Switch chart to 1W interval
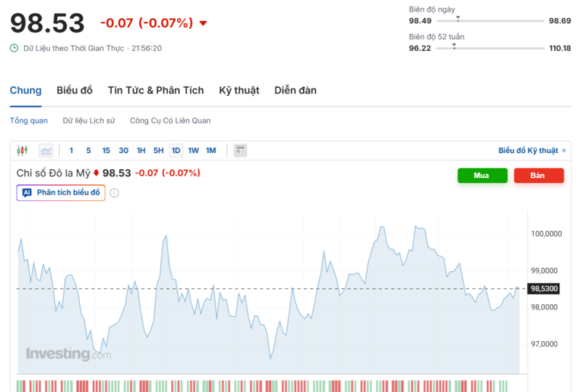 [x=193, y=150]
